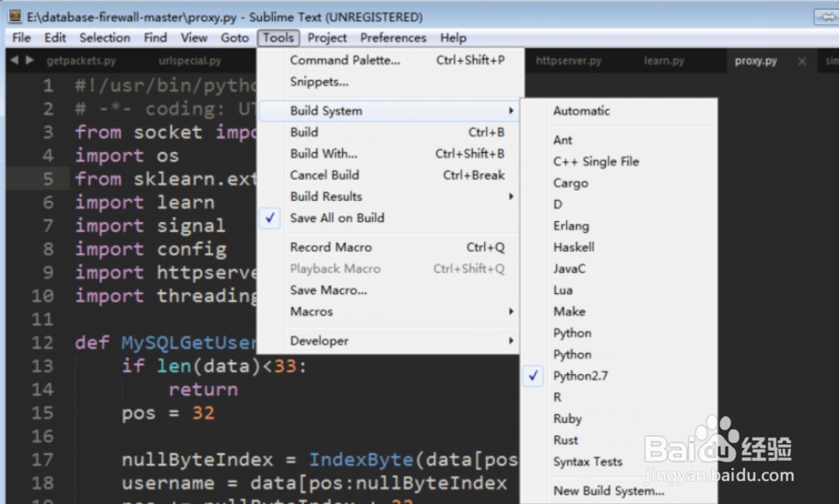Switch to getpackets.py tab

pyautogui.click(x=81, y=61)
